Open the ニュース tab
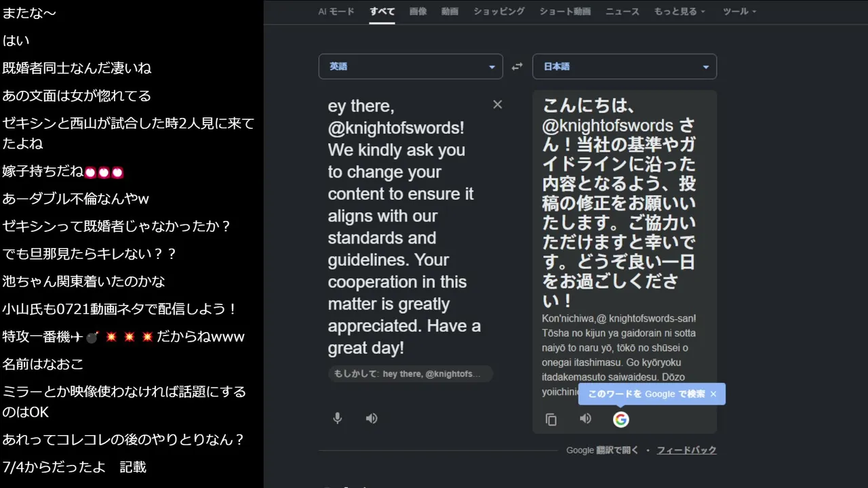868x488 pixels. [623, 12]
